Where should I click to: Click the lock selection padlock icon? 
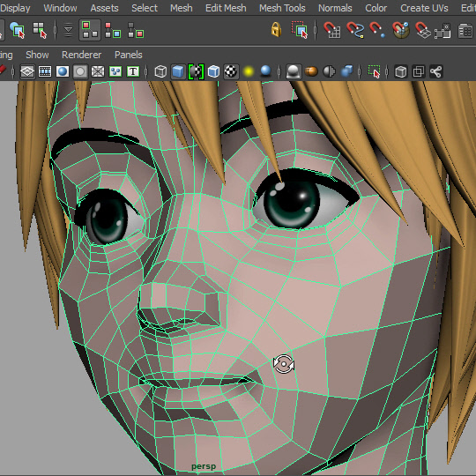pyautogui.click(x=276, y=30)
